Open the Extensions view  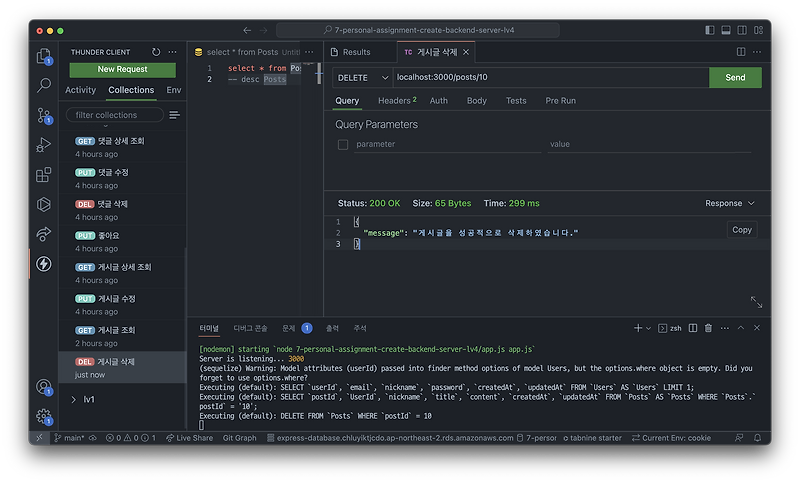pos(44,175)
